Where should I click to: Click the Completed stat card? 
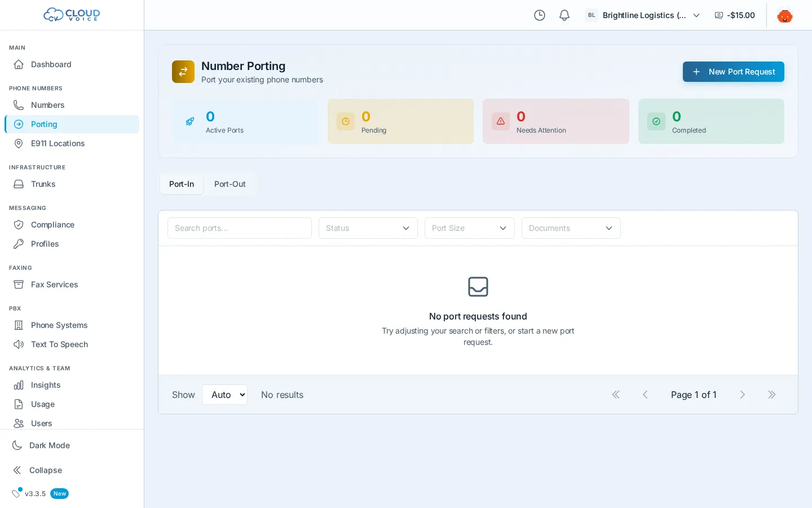coord(711,121)
